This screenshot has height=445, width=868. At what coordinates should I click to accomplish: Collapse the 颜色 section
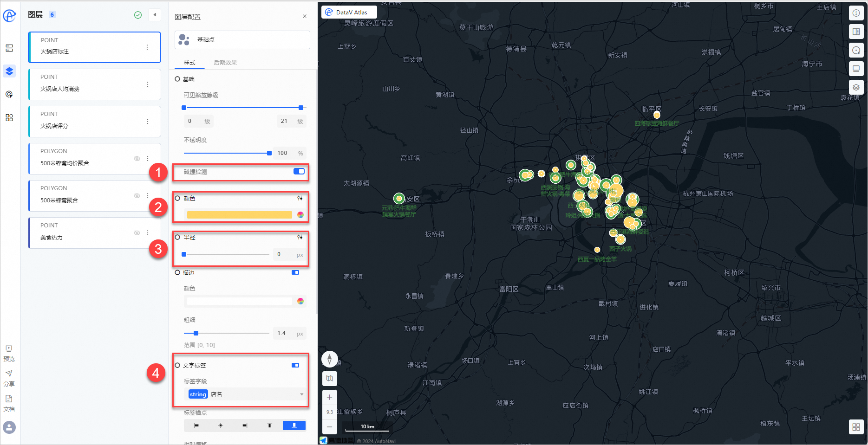point(177,198)
